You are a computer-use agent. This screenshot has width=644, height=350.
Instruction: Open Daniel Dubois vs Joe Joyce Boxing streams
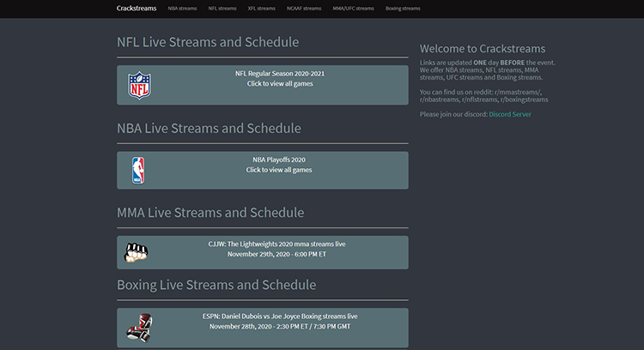click(280, 317)
